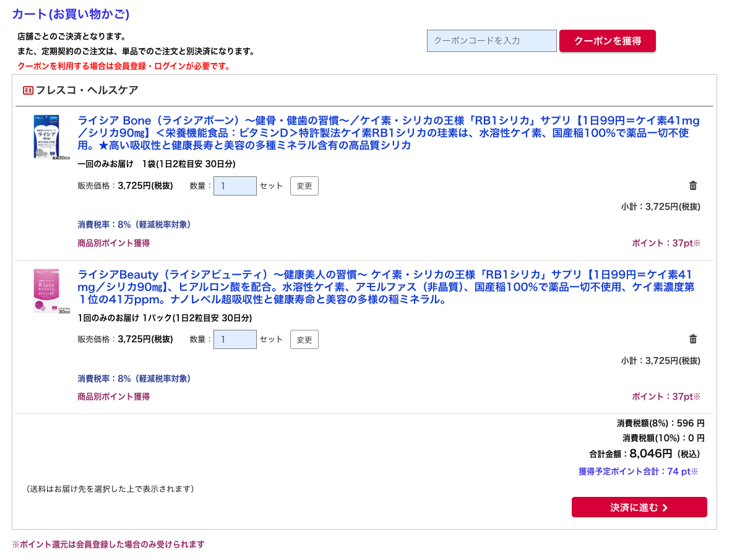
Task: Click 販売価格 3,725円 for ライシアBeauty
Action: click(x=125, y=339)
